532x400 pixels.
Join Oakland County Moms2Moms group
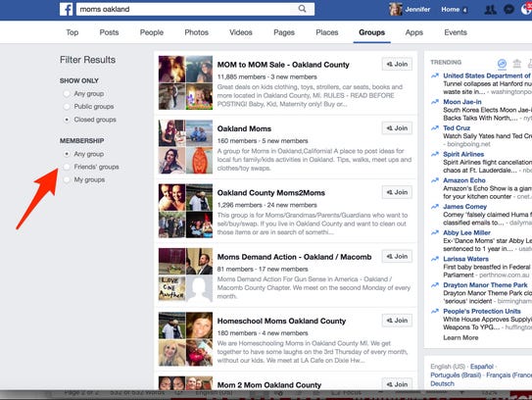pos(397,192)
